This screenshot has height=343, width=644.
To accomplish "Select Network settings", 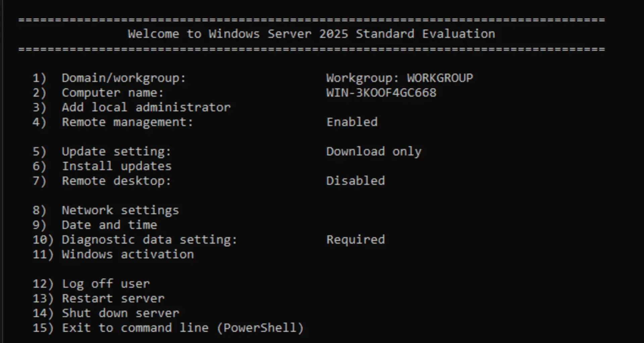I will pyautogui.click(x=120, y=210).
